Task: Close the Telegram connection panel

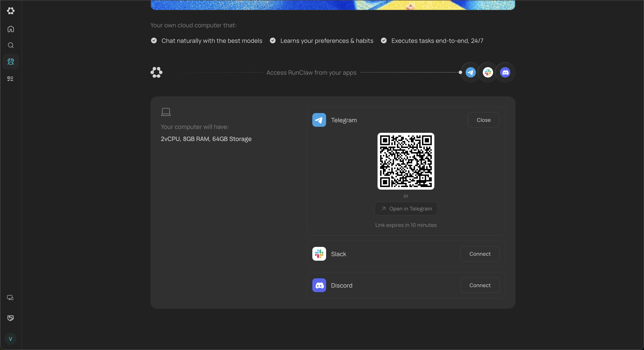Action: (483, 120)
